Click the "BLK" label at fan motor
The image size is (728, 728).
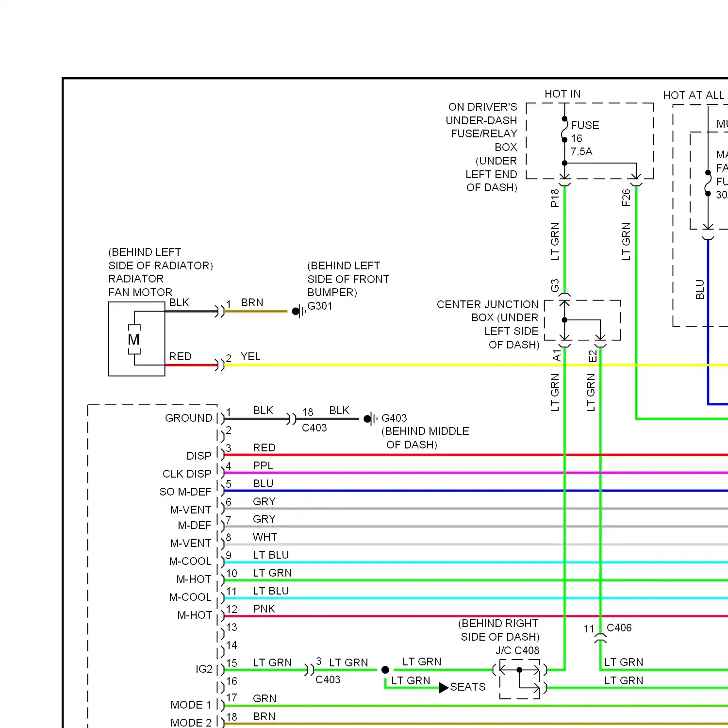point(179,302)
